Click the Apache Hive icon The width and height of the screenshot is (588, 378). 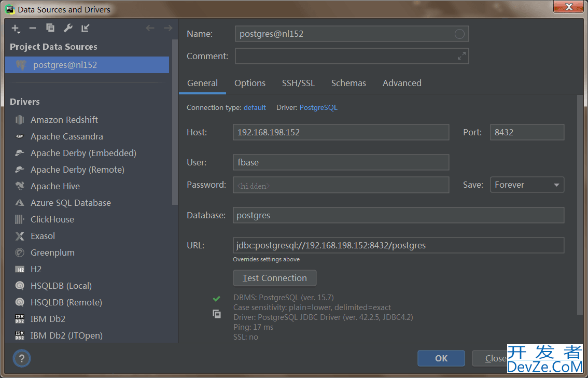20,186
